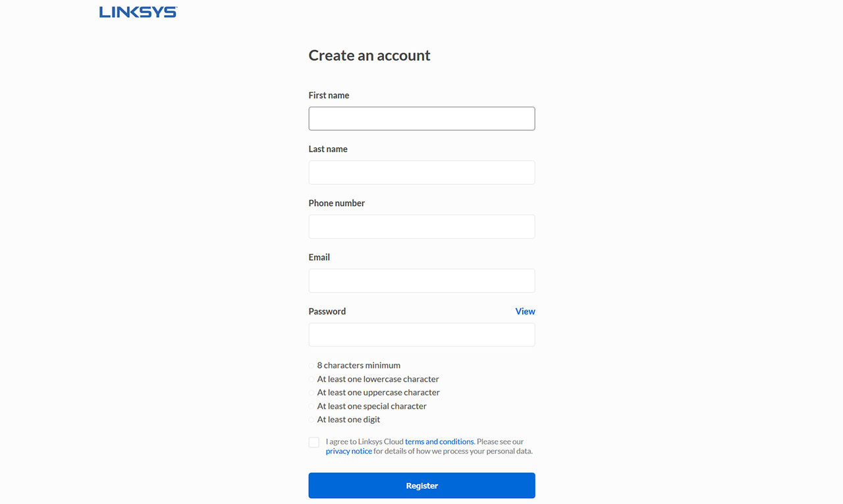Open the terms and conditions link
This screenshot has width=843, height=504.
tap(439, 441)
